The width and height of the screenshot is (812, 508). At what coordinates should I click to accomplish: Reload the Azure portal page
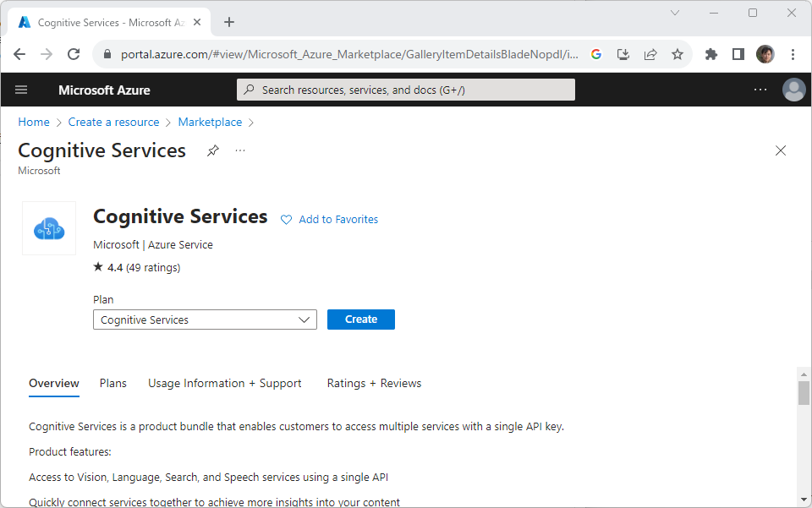[74, 54]
